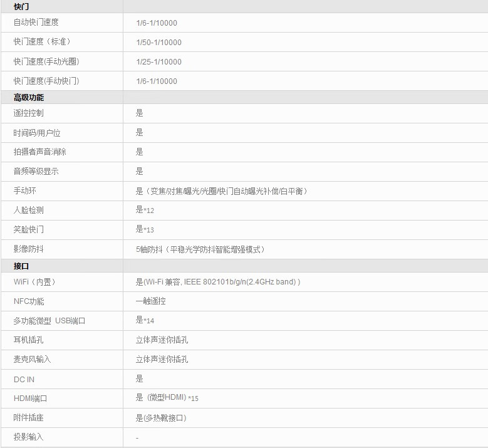This screenshot has height=448, width=488.
Task: Select the 接口 section header
Action: click(x=21, y=266)
